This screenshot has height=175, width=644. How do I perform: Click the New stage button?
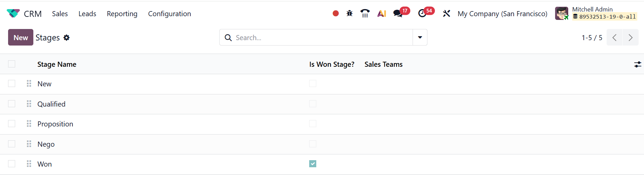[x=21, y=37]
